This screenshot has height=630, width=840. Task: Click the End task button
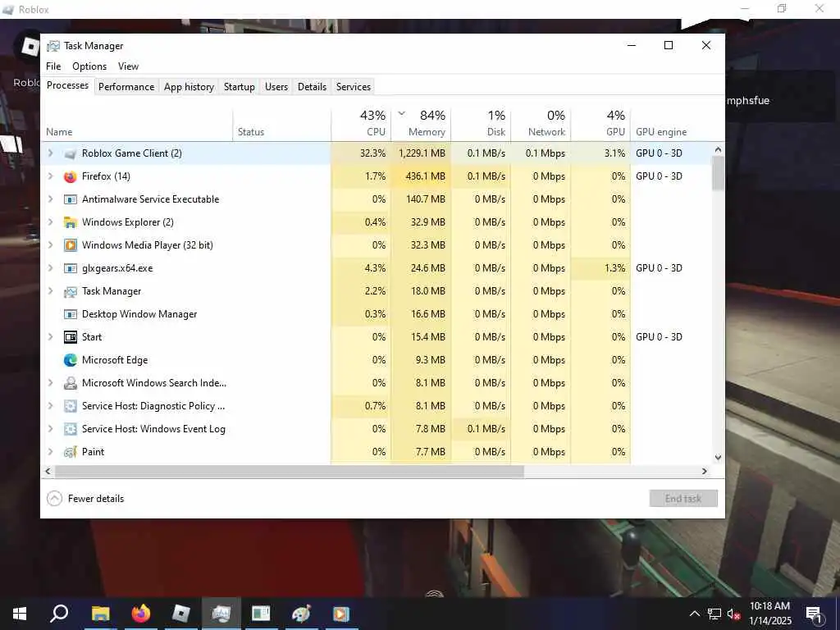point(683,499)
